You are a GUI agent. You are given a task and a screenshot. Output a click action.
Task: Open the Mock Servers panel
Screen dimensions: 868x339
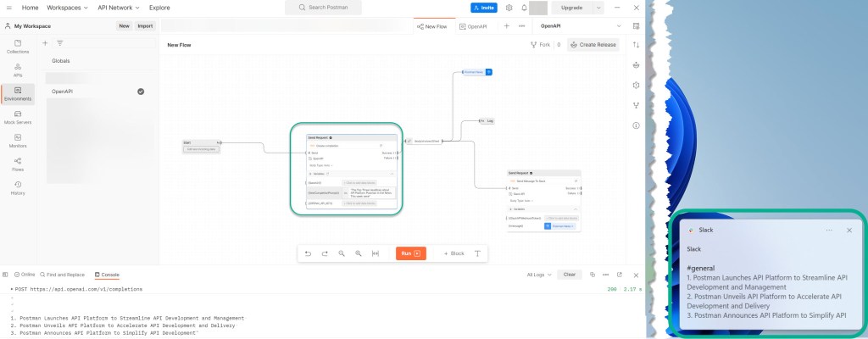[18, 116]
